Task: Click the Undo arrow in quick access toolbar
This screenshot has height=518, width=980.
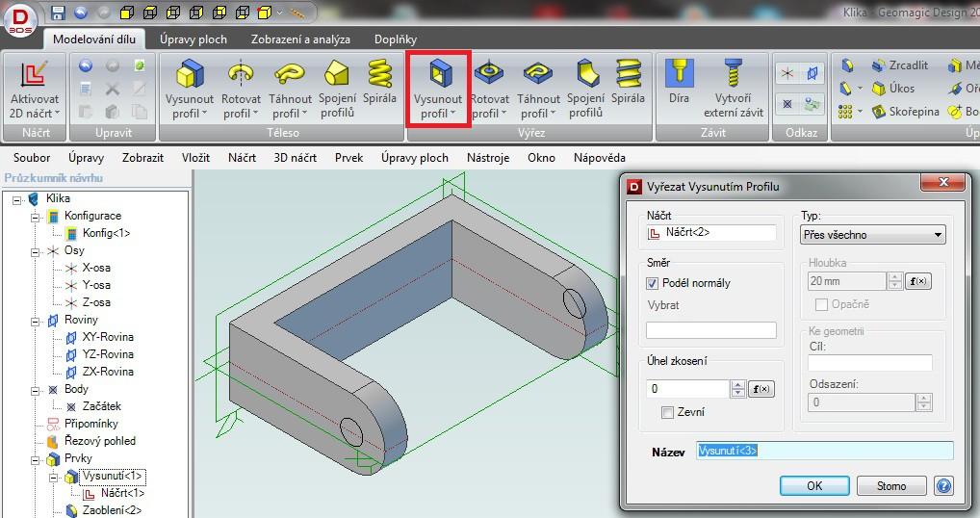Action: (81, 12)
